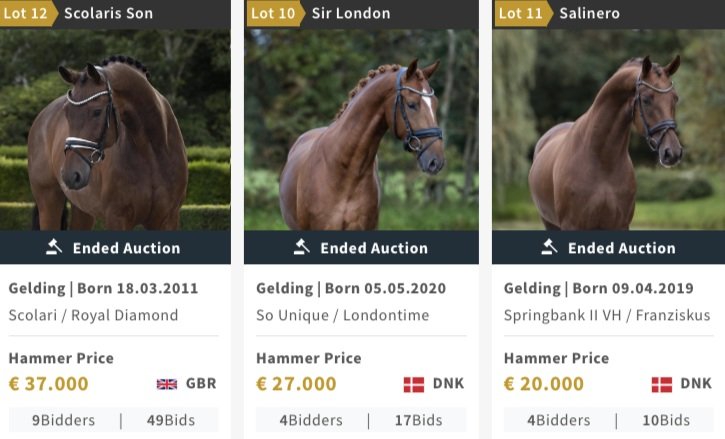
Task: Click Ended Auction bar for Salinero
Action: tap(608, 247)
